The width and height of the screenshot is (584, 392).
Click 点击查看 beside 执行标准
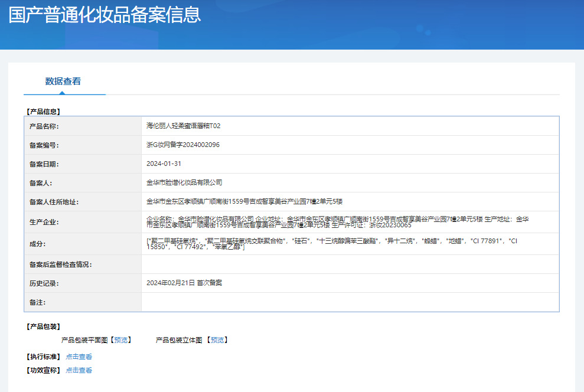click(x=79, y=357)
